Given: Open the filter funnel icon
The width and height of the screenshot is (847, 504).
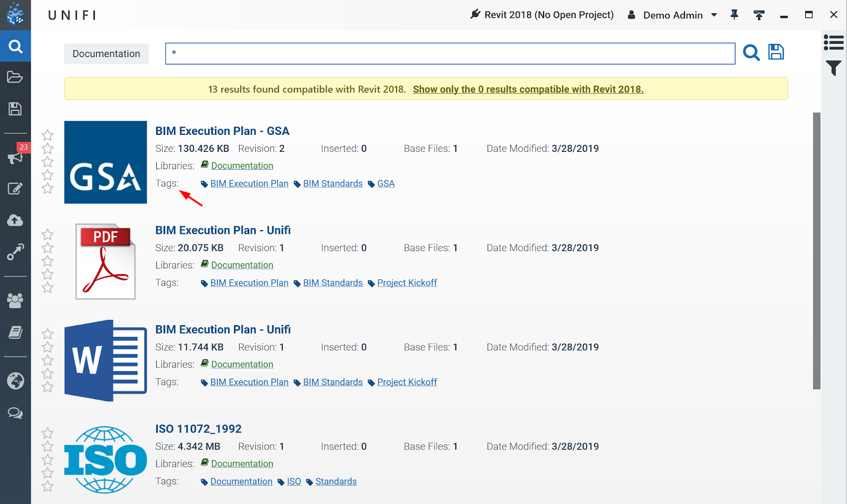Looking at the screenshot, I should (x=834, y=68).
